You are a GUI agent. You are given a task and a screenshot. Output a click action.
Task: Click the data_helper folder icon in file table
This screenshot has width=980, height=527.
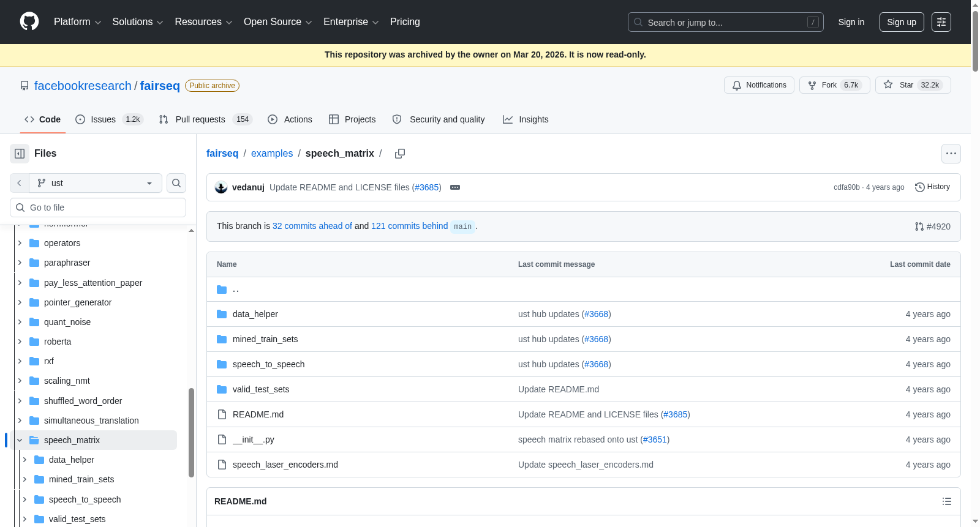click(x=222, y=314)
